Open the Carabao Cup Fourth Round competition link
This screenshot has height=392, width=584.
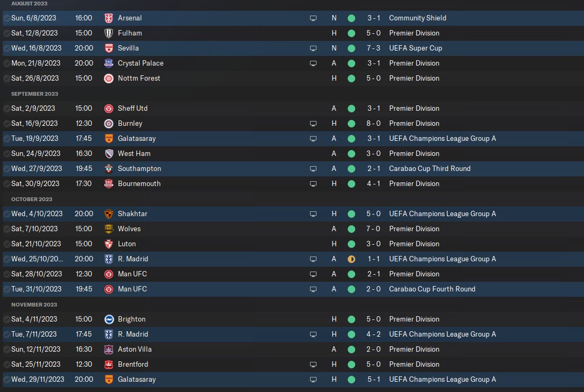[432, 289]
